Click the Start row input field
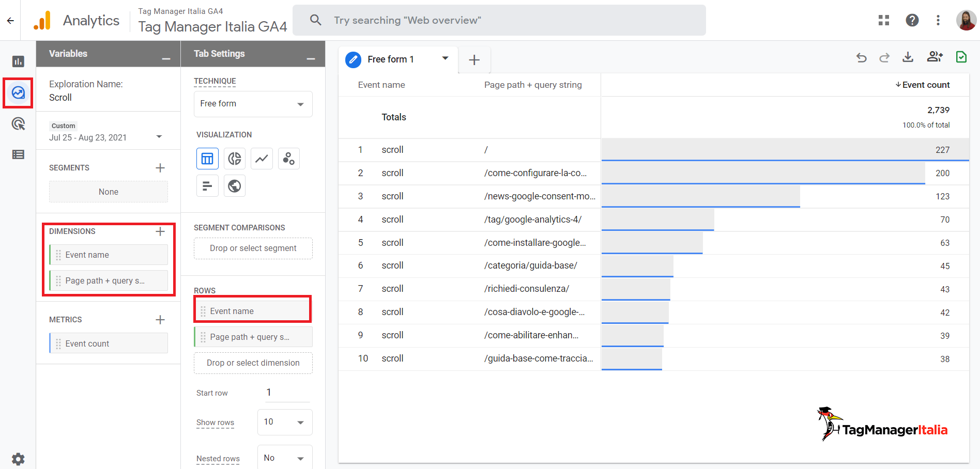Screen dimensions: 980x469 pos(287,393)
